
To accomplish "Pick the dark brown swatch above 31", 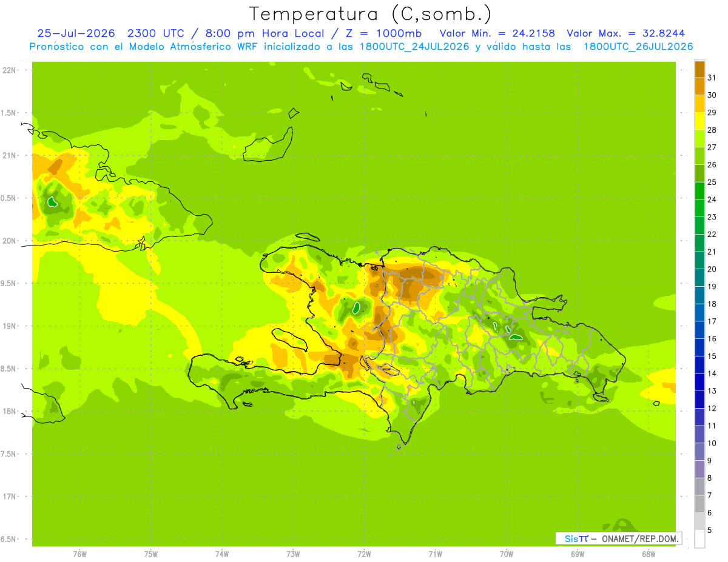I will (699, 69).
